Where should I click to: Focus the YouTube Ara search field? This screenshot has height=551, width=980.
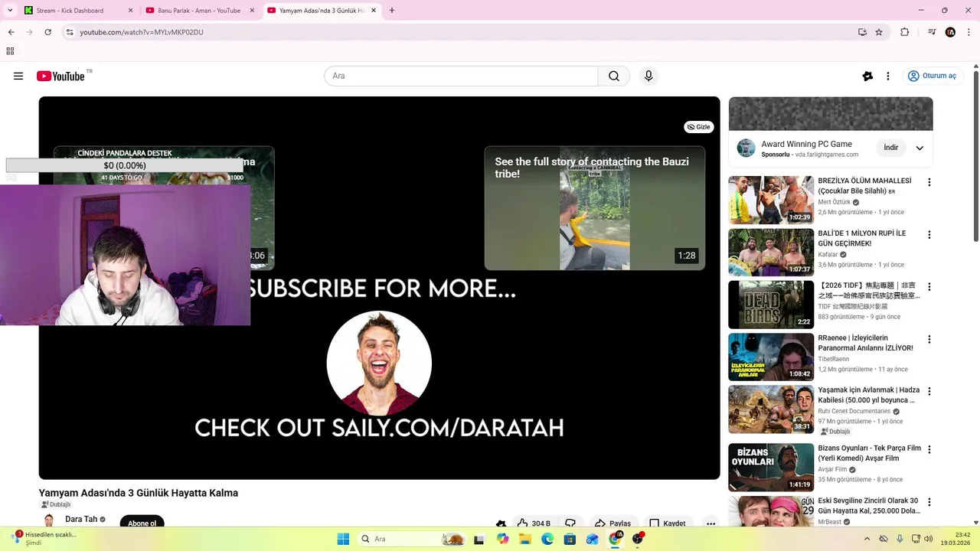(461, 76)
